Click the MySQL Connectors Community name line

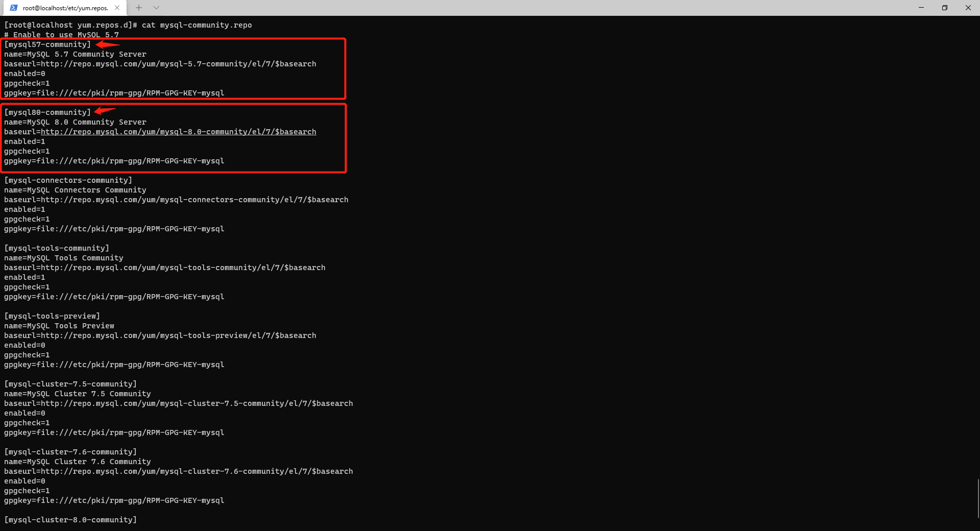click(75, 190)
